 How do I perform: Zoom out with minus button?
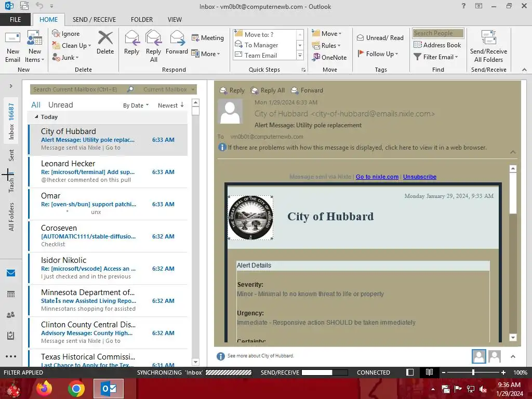point(444,373)
